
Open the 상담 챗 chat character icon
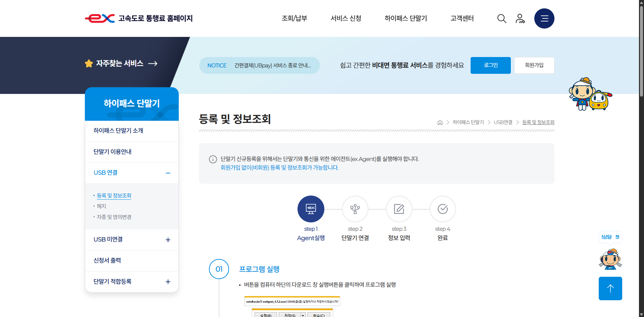click(610, 258)
